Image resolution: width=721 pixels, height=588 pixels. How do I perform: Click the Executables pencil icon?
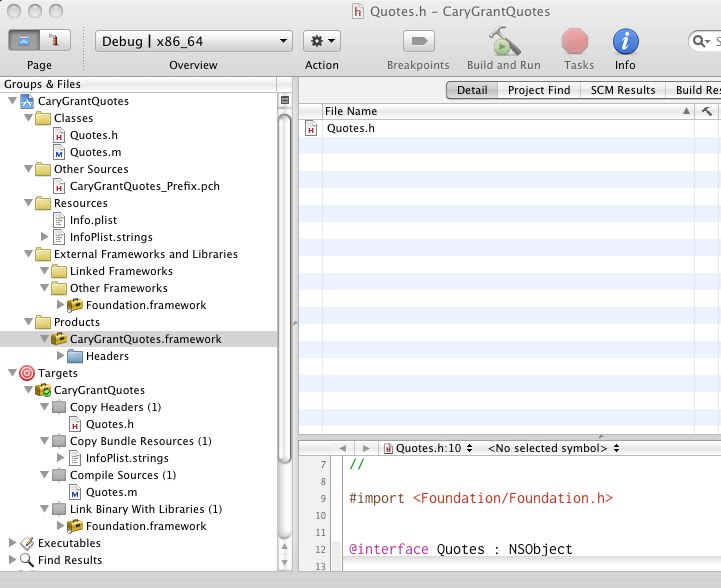(x=27, y=543)
